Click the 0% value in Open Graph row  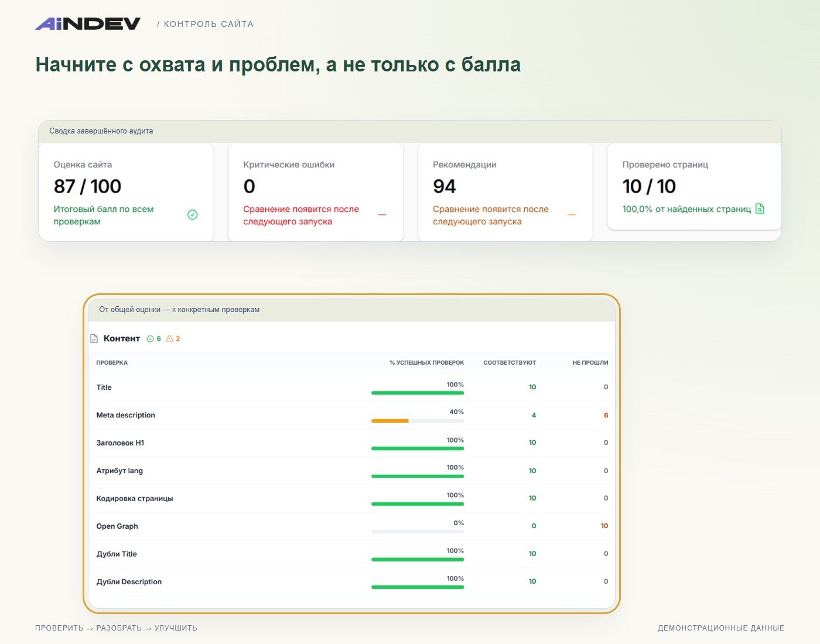459,523
